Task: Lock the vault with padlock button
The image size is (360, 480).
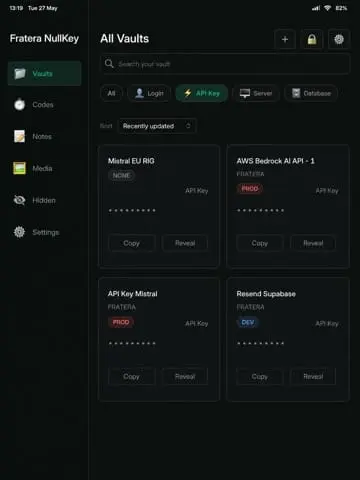Action: (312, 39)
